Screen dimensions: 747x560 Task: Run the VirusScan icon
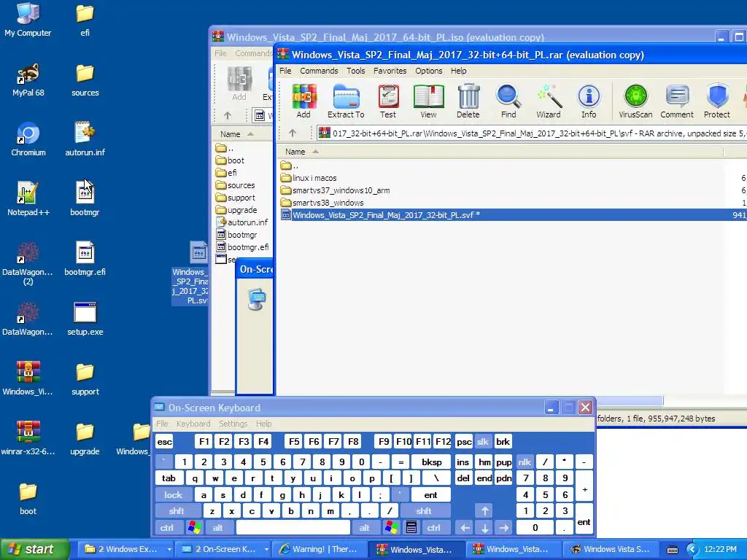(635, 101)
